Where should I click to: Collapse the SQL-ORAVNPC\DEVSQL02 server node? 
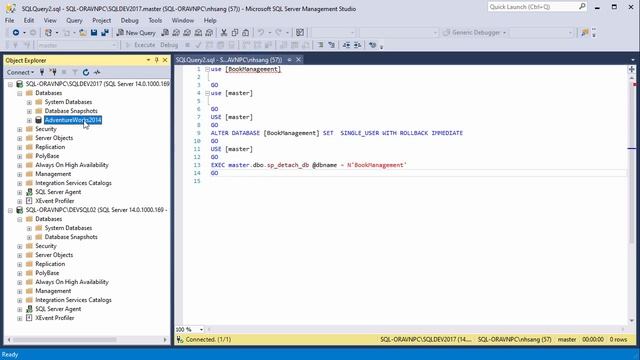(10, 210)
